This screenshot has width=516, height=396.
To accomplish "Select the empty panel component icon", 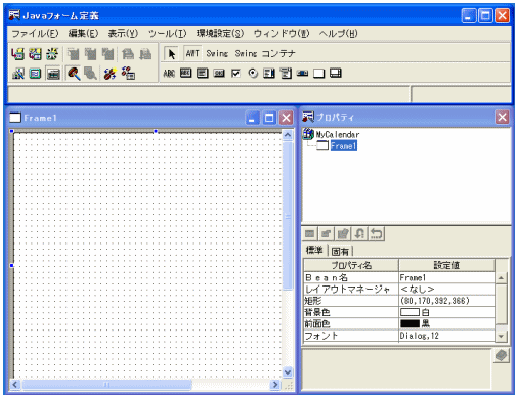I will [319, 74].
